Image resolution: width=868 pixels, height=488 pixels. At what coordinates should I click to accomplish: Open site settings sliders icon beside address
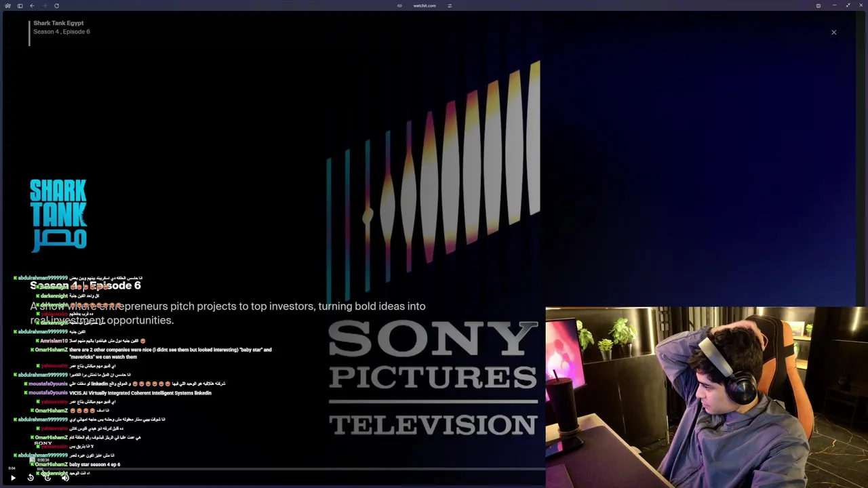(450, 5)
